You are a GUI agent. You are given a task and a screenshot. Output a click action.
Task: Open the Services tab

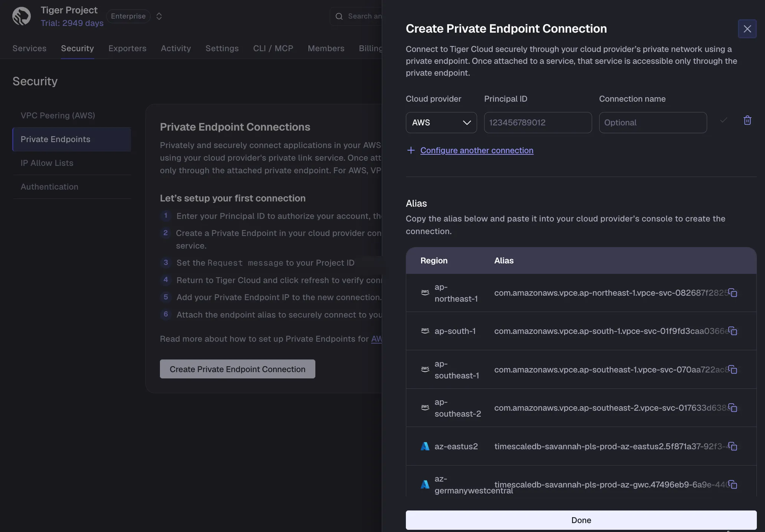coord(29,49)
